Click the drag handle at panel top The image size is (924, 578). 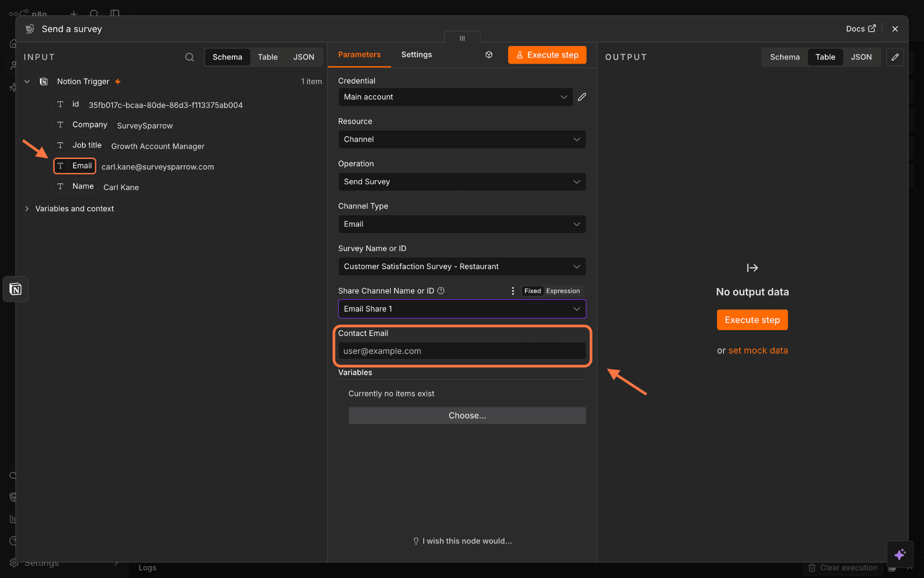click(x=462, y=38)
